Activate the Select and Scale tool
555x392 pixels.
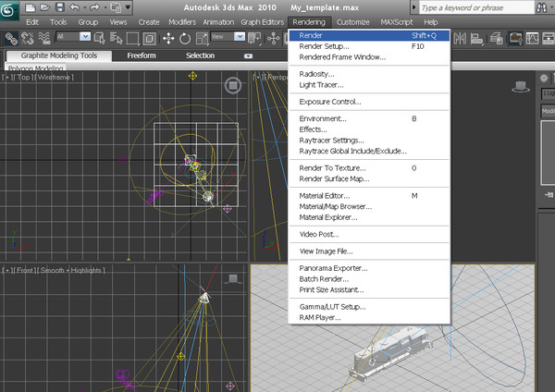pyautogui.click(x=202, y=38)
